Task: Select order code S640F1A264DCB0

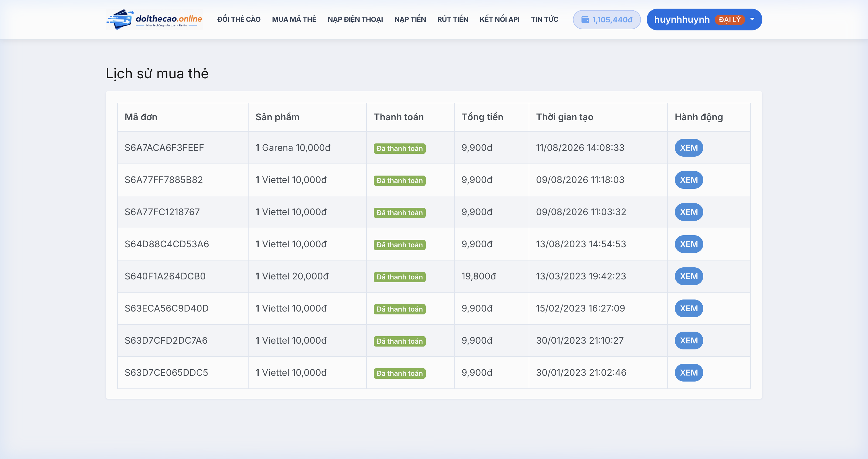Action: [x=165, y=277]
